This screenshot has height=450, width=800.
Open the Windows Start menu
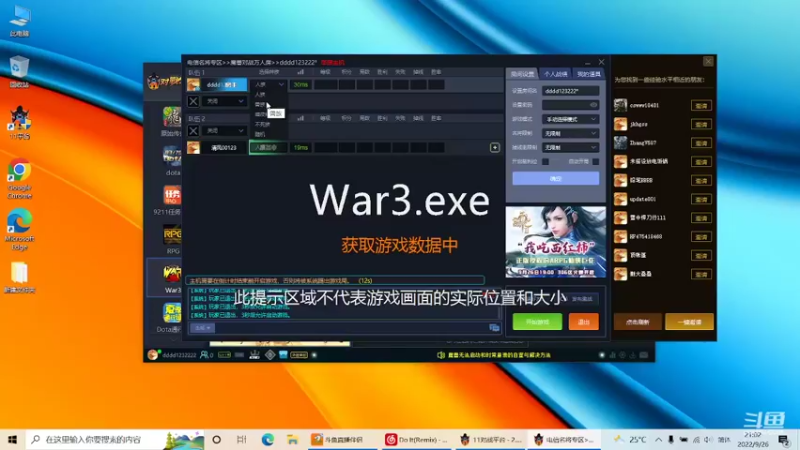point(12,439)
